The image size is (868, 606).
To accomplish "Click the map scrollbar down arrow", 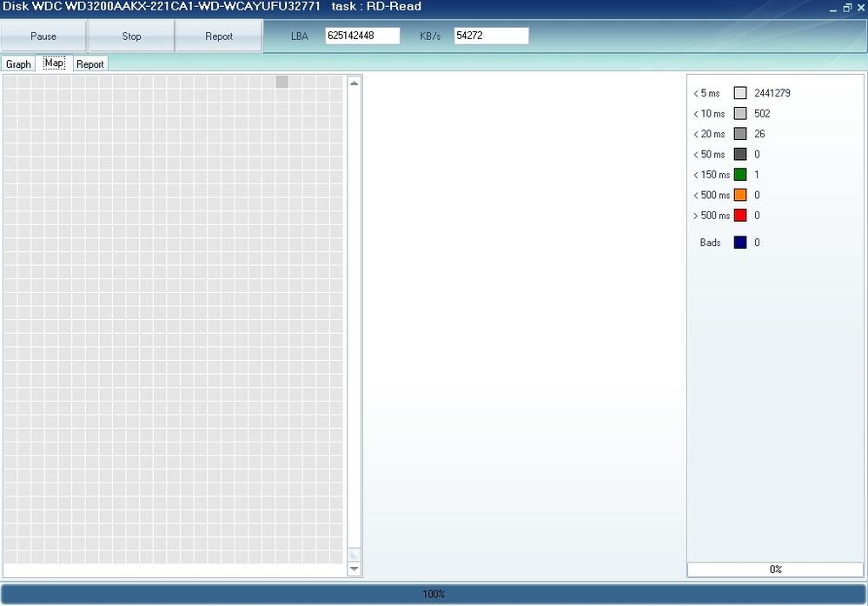I will [354, 569].
